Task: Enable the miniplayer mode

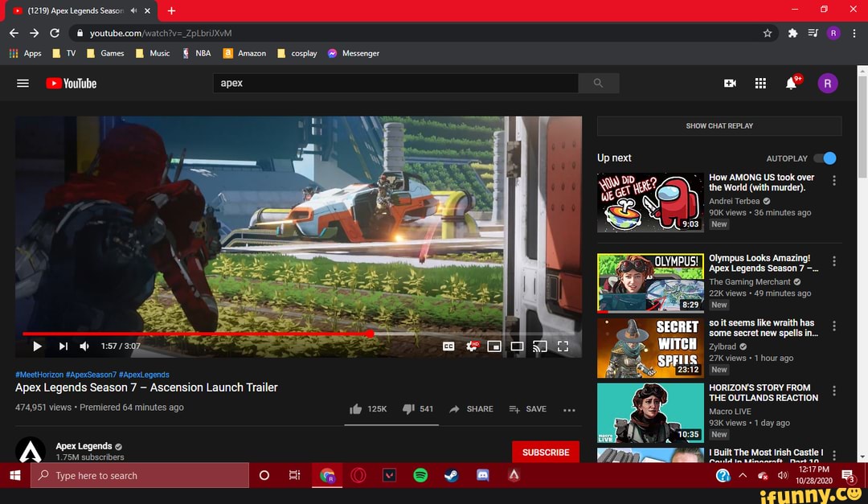Action: coord(494,346)
